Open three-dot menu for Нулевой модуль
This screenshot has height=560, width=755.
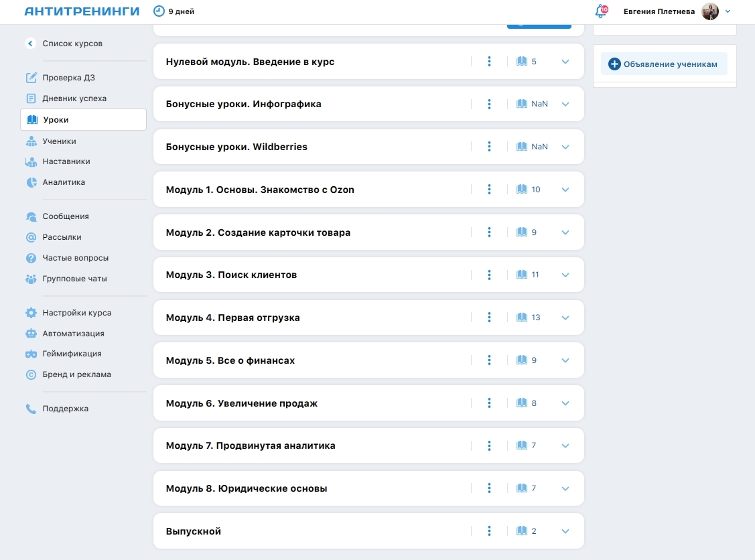point(490,62)
